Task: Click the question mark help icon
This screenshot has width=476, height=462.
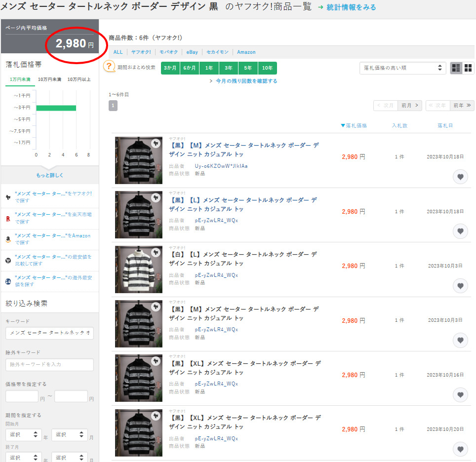Action: pyautogui.click(x=109, y=67)
